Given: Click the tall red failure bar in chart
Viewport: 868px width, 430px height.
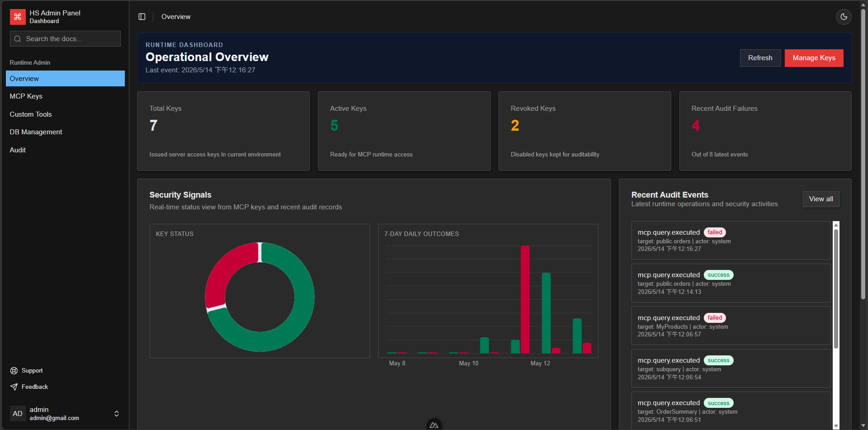Looking at the screenshot, I should click(525, 299).
